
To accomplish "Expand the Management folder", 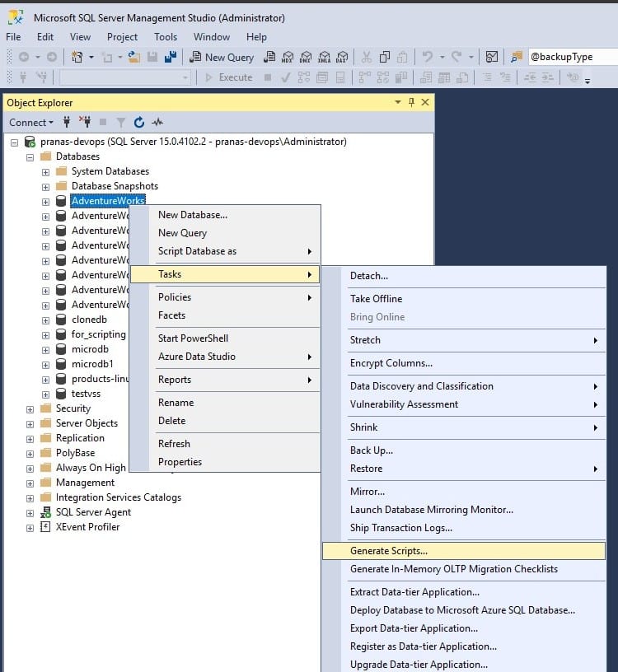I will coord(30,483).
